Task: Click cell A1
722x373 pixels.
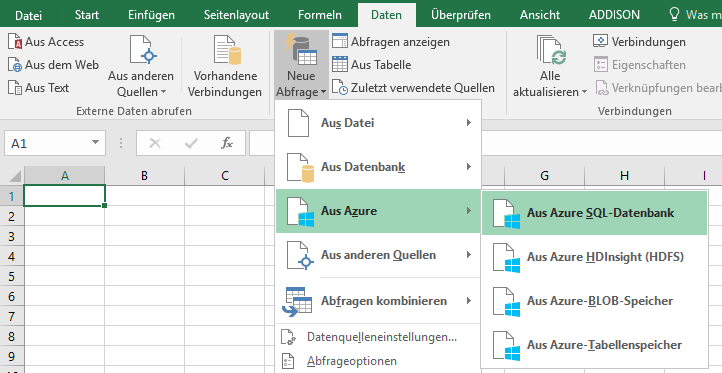Action: (x=64, y=196)
